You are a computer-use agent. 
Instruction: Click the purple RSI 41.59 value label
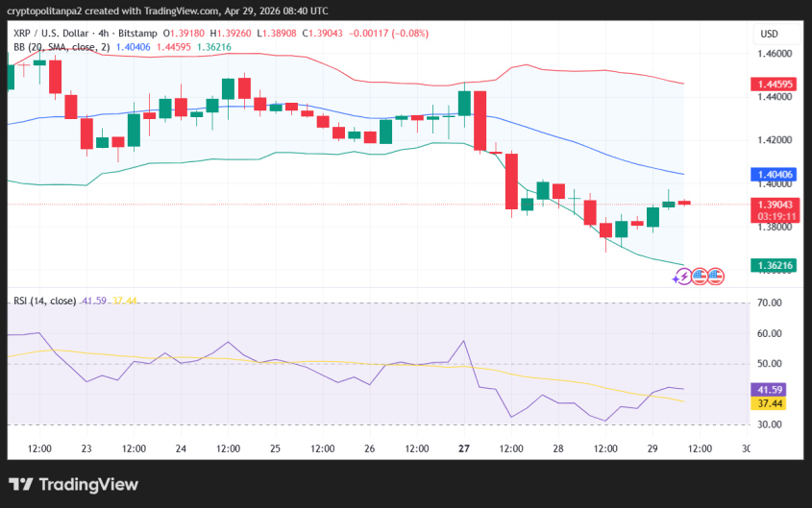(x=771, y=391)
